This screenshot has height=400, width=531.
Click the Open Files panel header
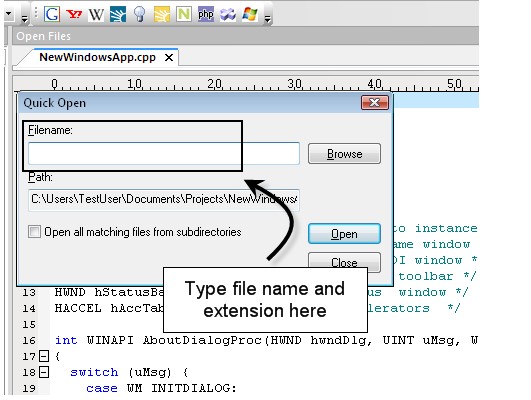click(x=246, y=36)
